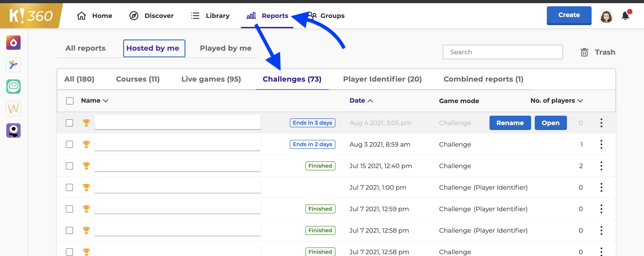Click Rename on the first challenge

(510, 123)
